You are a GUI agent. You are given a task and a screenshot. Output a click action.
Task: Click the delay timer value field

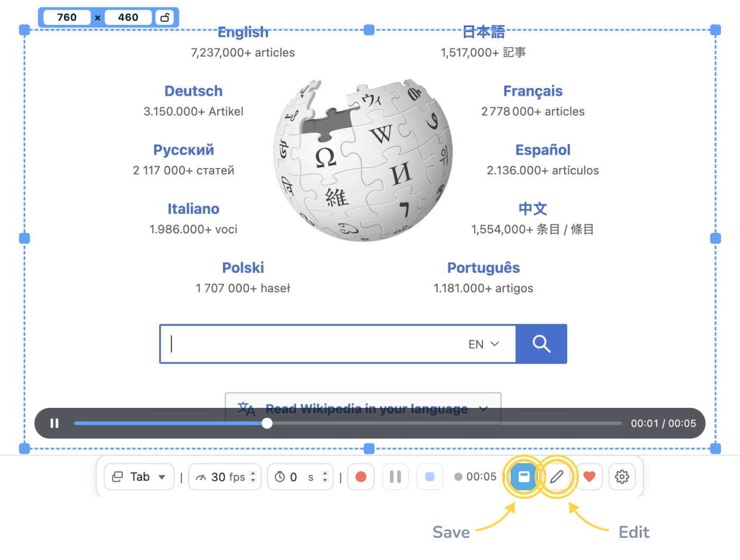pyautogui.click(x=294, y=477)
